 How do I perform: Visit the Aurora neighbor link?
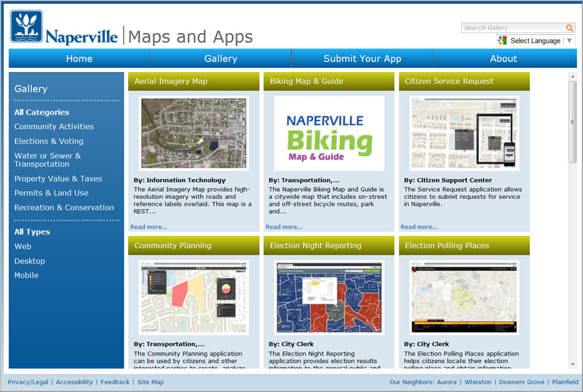click(x=446, y=382)
